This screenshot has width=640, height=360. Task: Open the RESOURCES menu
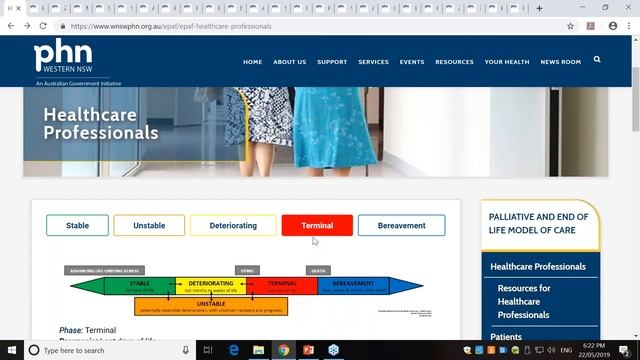(454, 62)
